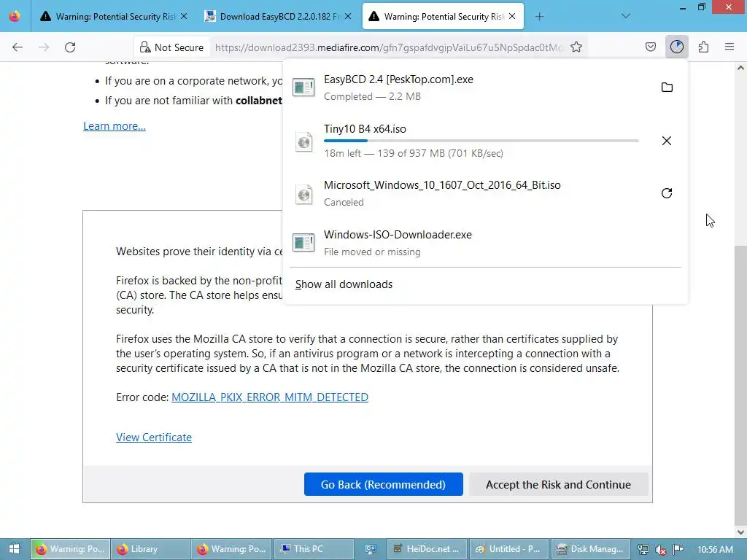
Task: Click the 10:56 AM clock
Action: (x=715, y=549)
